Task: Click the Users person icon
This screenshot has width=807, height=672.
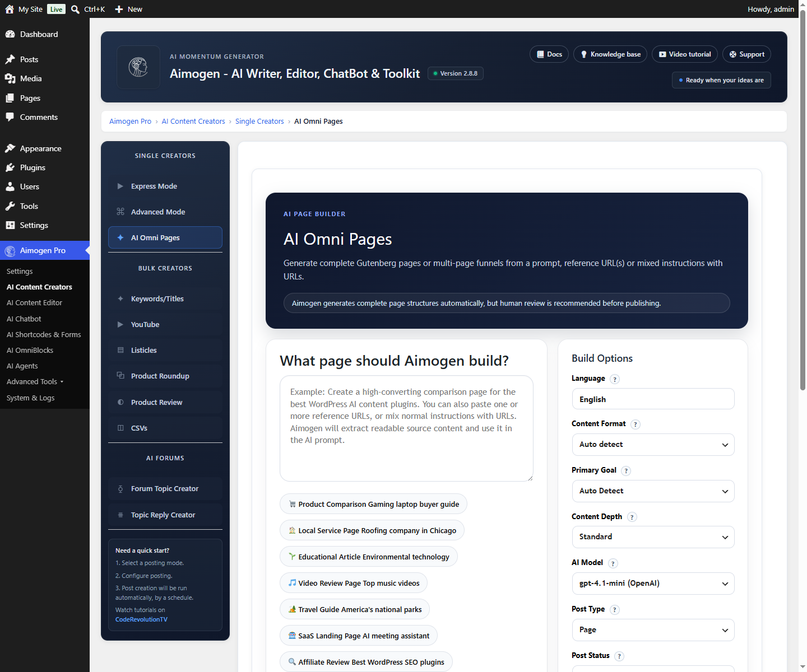Action: click(10, 186)
